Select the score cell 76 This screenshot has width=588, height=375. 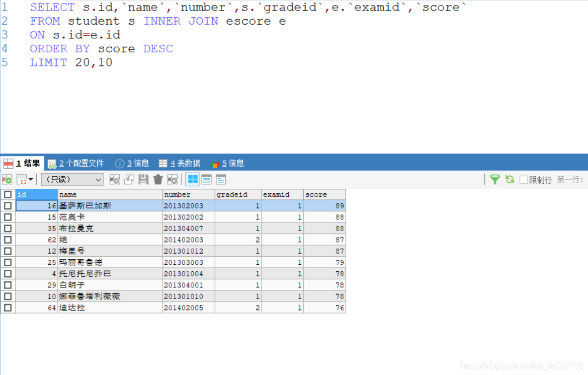coord(325,308)
